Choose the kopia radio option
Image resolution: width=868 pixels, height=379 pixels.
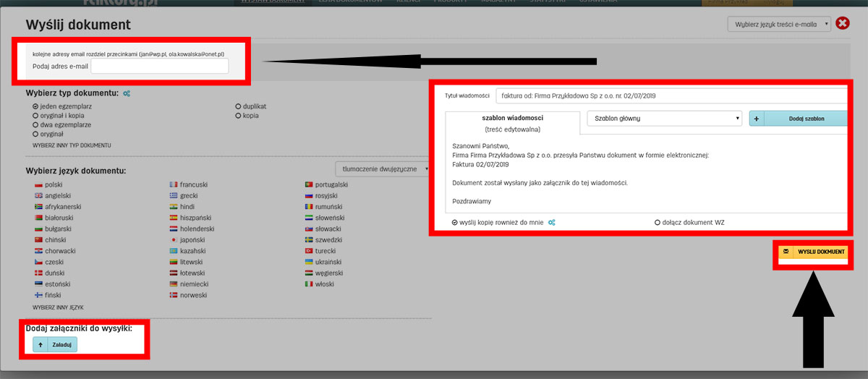[238, 115]
